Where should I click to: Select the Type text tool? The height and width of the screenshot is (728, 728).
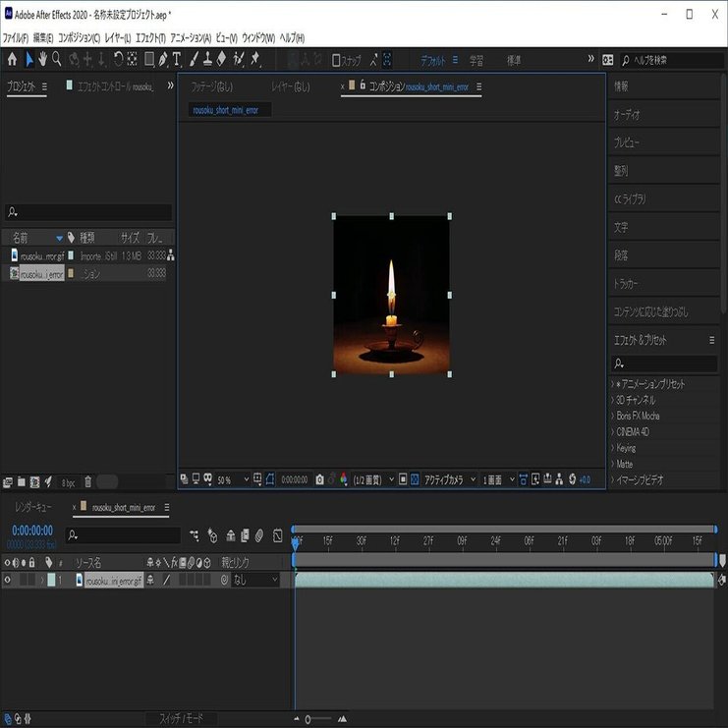pos(177,59)
